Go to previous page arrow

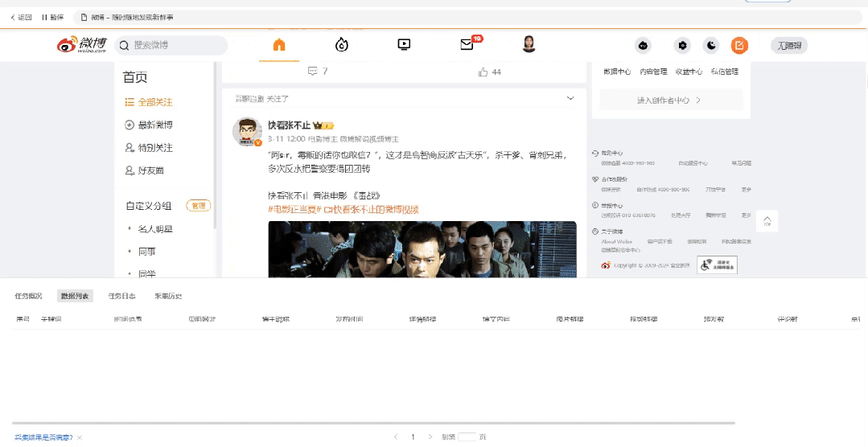click(396, 437)
